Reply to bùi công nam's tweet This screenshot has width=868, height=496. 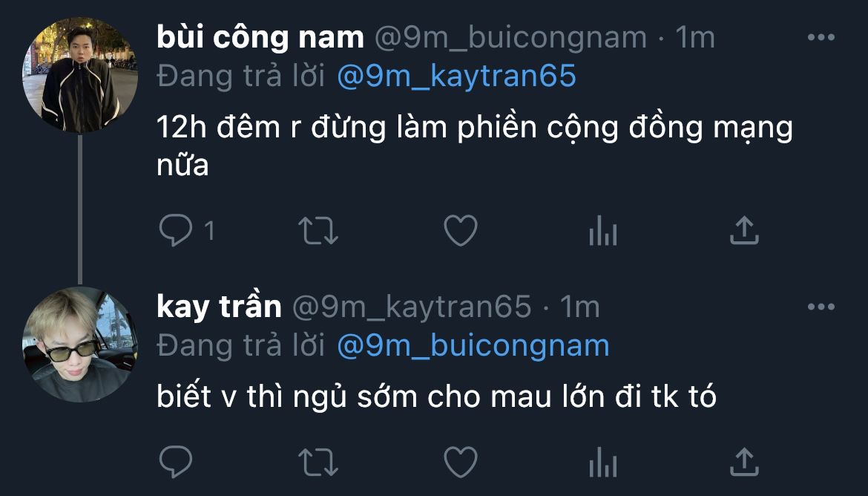(x=176, y=230)
